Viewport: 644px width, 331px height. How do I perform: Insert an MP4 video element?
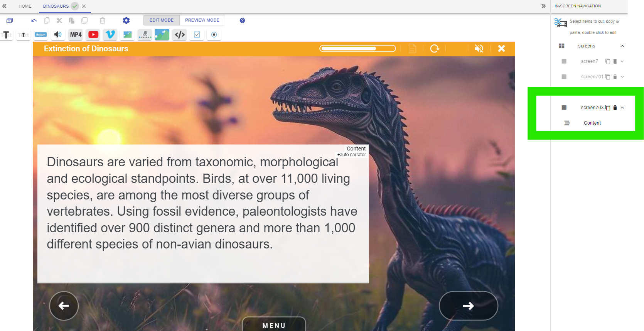coord(76,35)
